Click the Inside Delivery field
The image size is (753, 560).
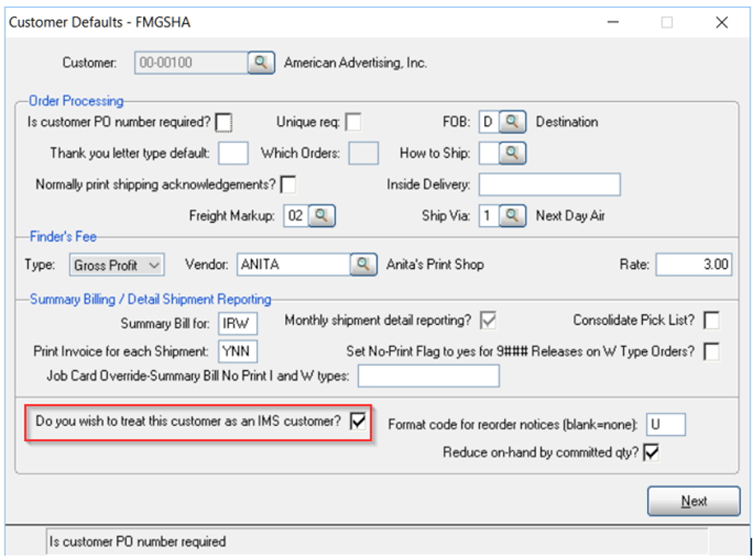point(549,185)
